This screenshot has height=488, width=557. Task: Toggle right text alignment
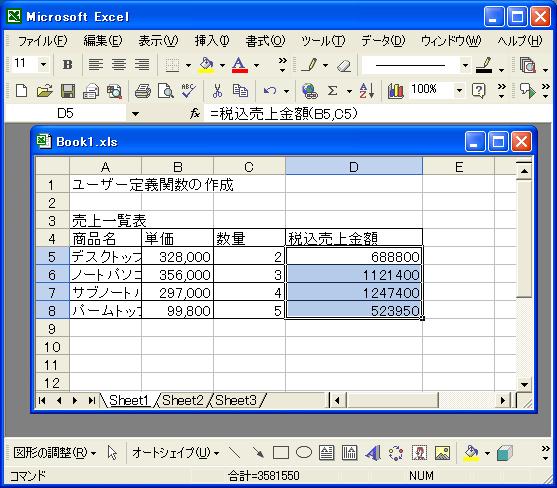(142, 65)
